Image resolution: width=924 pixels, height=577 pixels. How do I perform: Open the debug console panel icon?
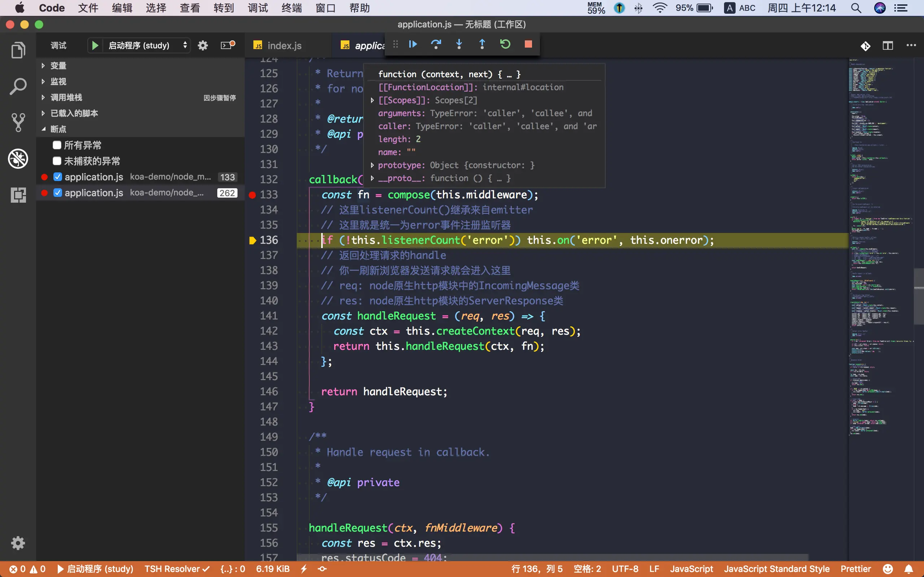point(227,45)
